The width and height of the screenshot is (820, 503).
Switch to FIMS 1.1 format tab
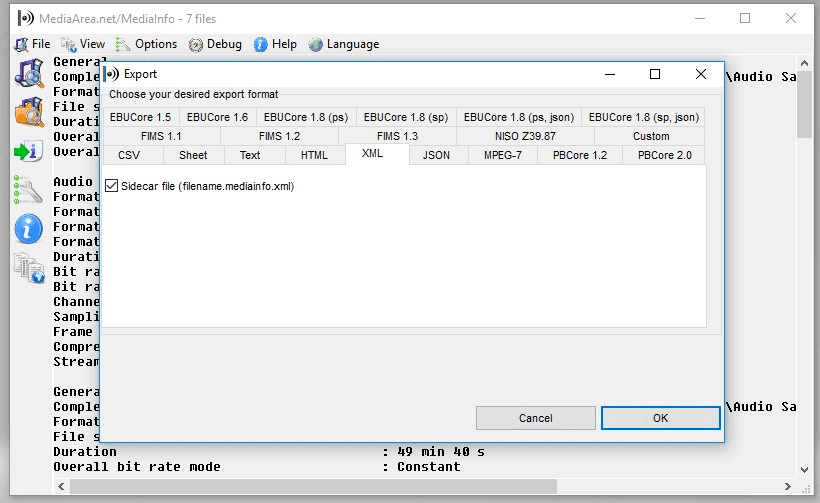coord(161,136)
